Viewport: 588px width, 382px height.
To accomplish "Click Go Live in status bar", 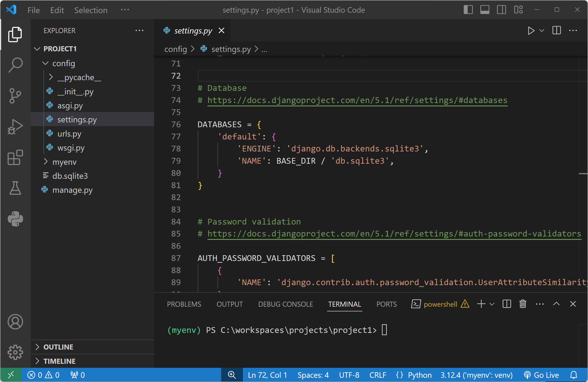I will 542,375.
